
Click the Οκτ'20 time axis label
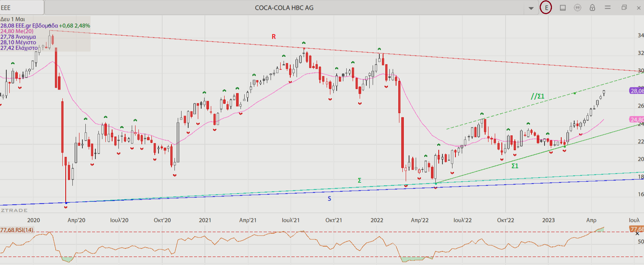[162, 220]
